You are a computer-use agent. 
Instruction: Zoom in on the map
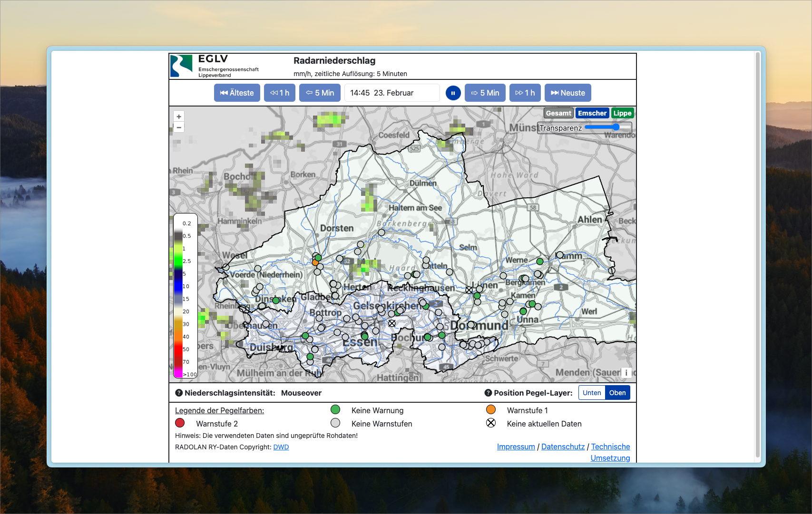click(179, 116)
